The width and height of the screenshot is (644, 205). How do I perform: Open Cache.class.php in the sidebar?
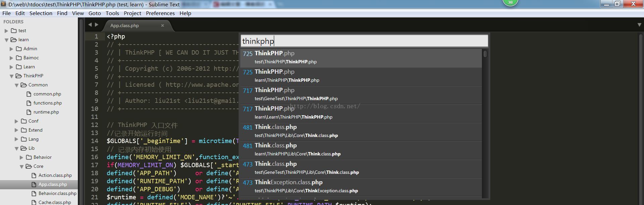55,202
